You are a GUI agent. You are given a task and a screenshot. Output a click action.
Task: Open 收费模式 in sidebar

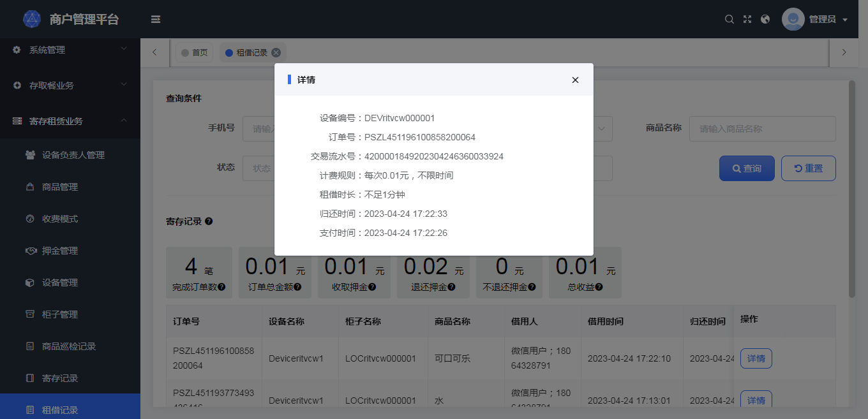point(70,219)
